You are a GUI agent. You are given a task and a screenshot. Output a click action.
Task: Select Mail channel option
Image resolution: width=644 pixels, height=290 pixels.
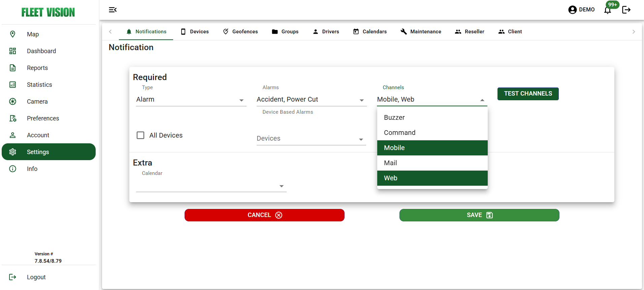click(432, 163)
